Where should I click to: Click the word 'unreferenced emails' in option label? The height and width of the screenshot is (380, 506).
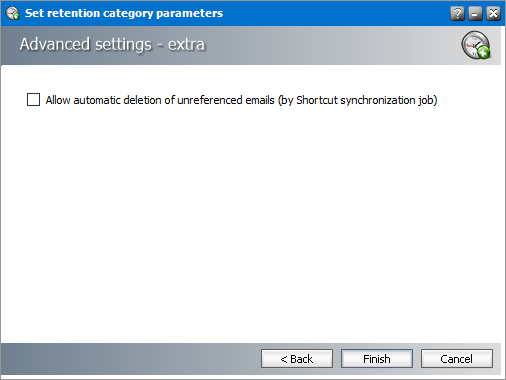point(226,100)
